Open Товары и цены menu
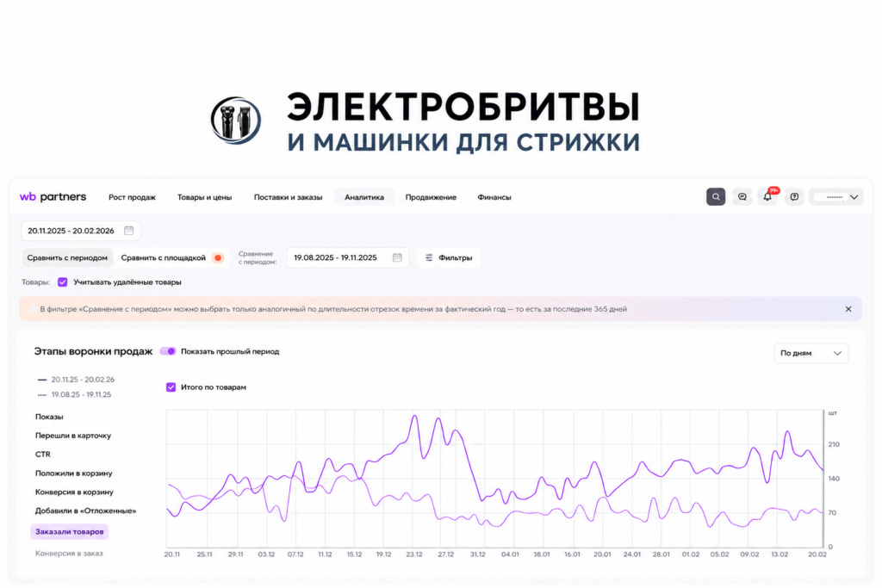882x588 pixels. coord(205,197)
